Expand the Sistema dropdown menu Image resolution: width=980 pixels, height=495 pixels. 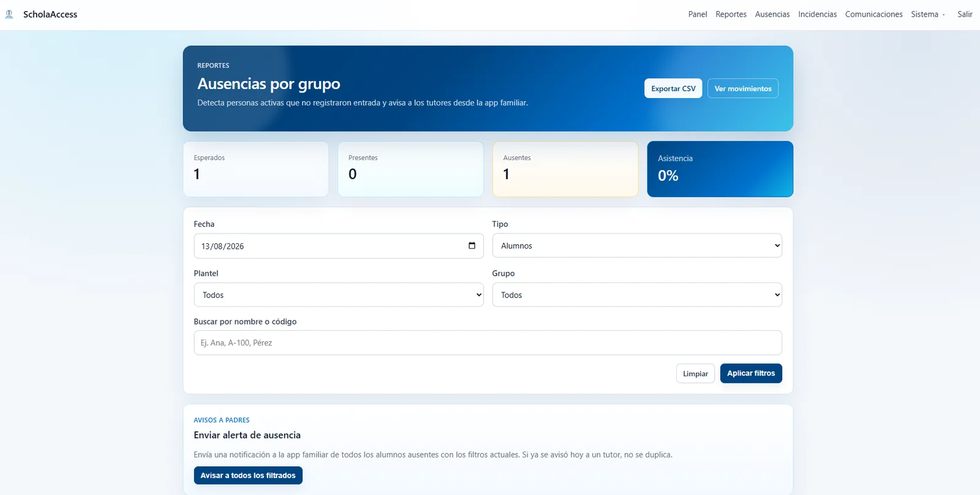tap(928, 14)
